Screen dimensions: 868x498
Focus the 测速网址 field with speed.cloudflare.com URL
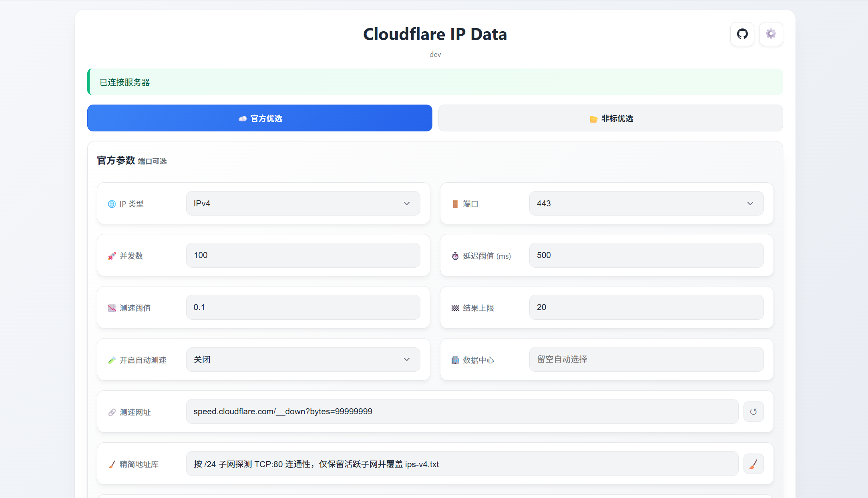pos(462,411)
